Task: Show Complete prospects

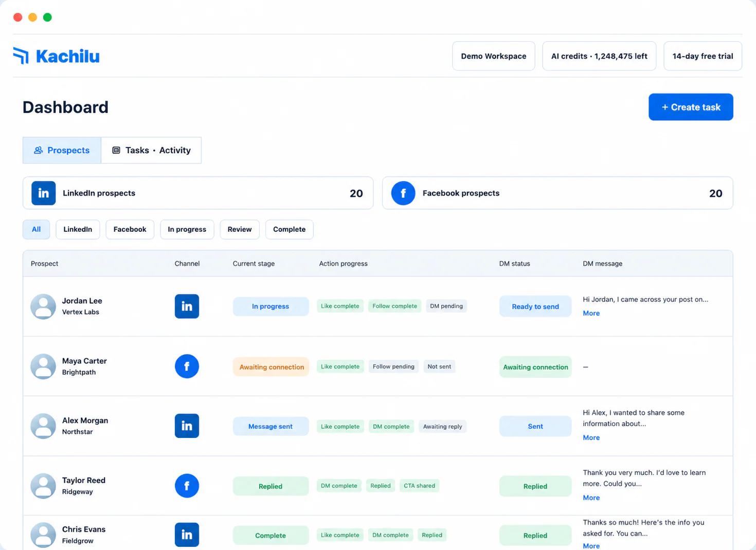Action: click(289, 229)
